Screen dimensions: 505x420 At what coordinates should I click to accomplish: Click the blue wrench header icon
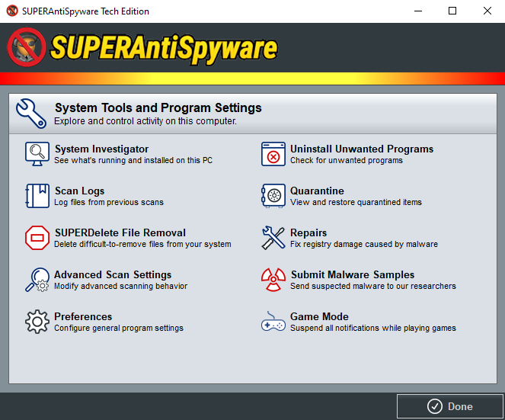coord(31,114)
